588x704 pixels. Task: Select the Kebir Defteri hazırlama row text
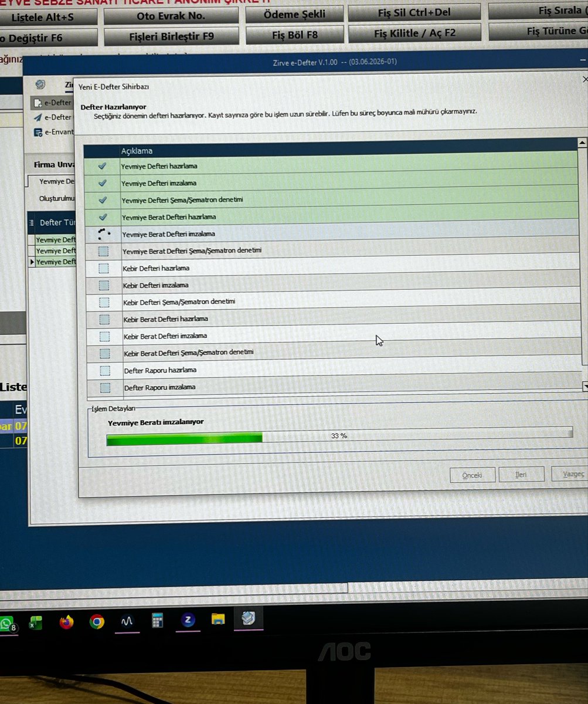click(x=157, y=268)
